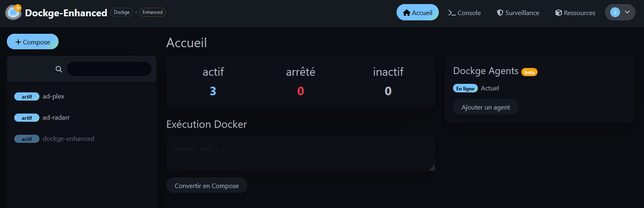Open the user avatar icon
This screenshot has height=208, width=644.
pyautogui.click(x=615, y=12)
